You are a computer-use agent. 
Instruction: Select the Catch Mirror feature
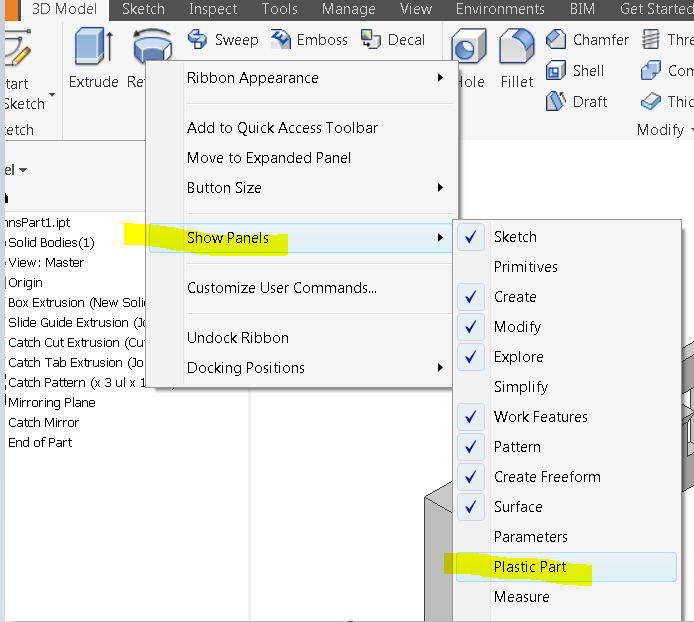43,422
